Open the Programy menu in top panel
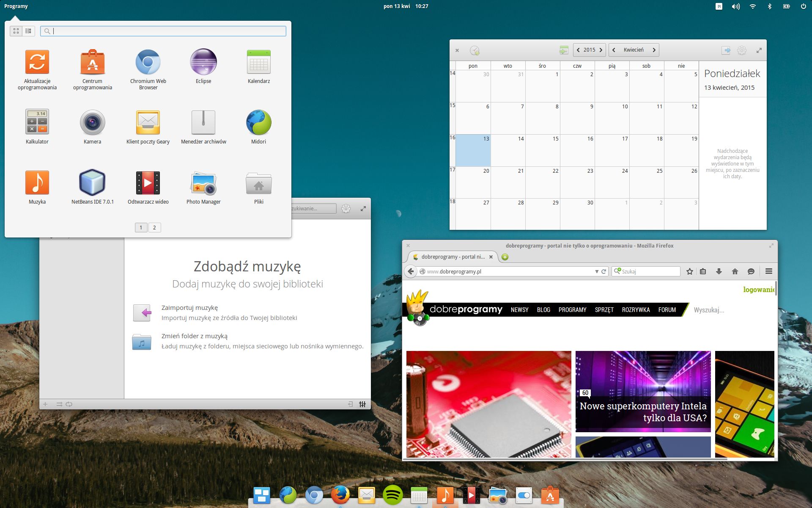The width and height of the screenshot is (812, 508). tap(16, 6)
